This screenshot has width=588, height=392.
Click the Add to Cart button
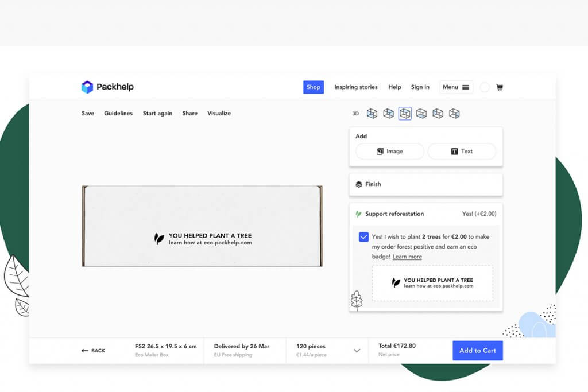coord(477,351)
